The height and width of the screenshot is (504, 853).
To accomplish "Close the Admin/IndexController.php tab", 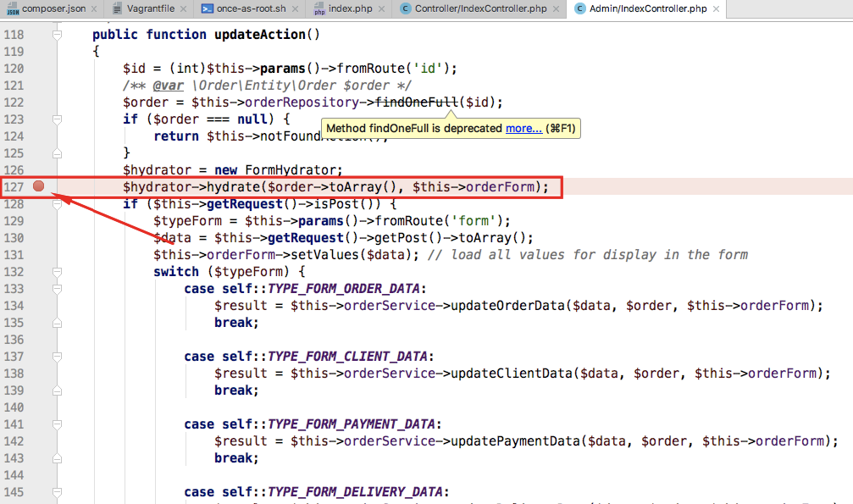I will coord(716,8).
